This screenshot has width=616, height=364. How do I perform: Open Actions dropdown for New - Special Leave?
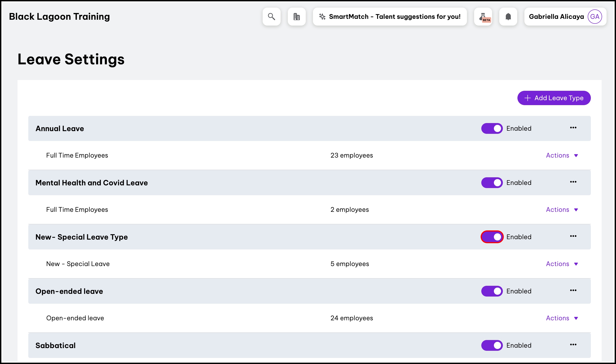pyautogui.click(x=561, y=264)
